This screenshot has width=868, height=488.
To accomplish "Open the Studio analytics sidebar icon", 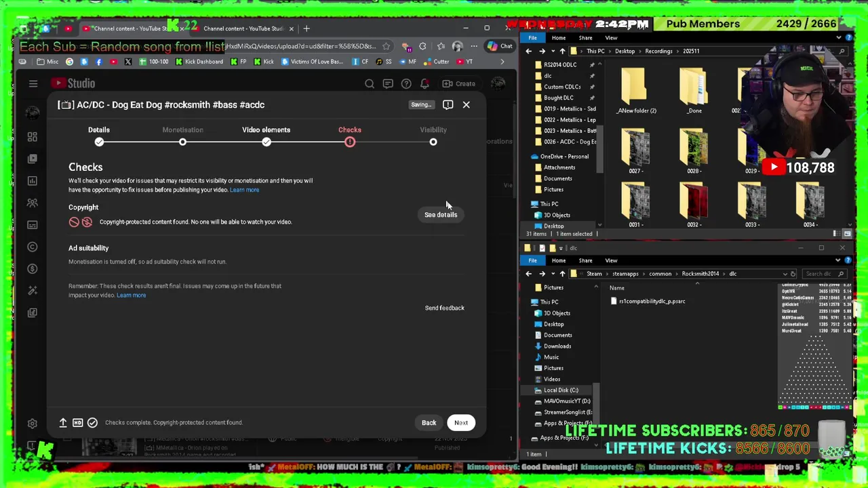I will tap(33, 181).
